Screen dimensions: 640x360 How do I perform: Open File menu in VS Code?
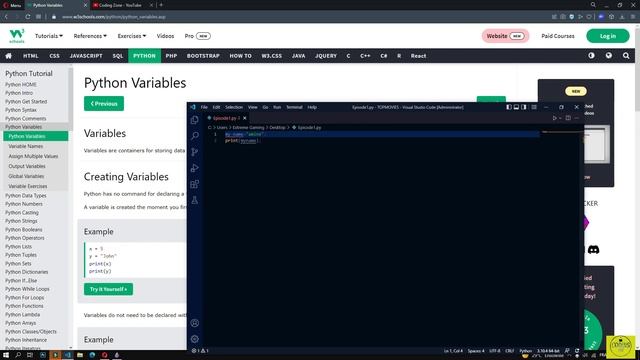tap(204, 107)
